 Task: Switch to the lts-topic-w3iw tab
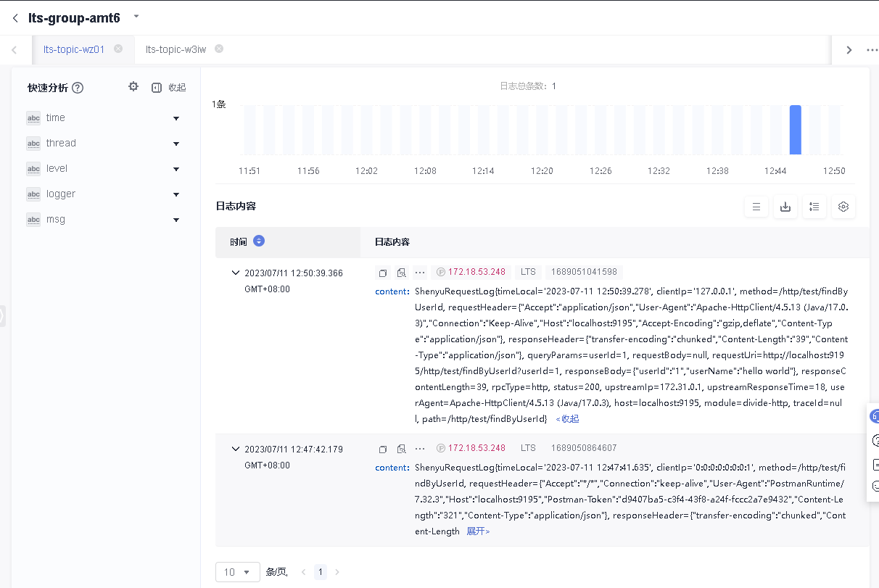(176, 49)
